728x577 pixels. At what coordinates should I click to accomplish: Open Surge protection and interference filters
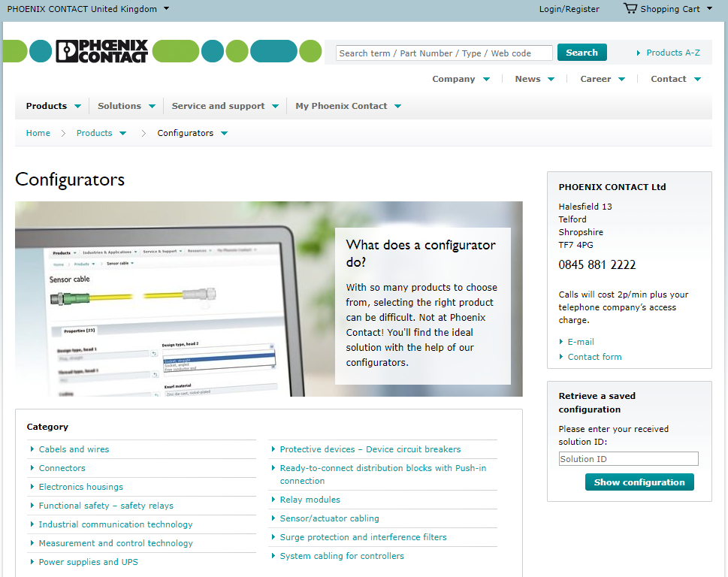tap(363, 537)
